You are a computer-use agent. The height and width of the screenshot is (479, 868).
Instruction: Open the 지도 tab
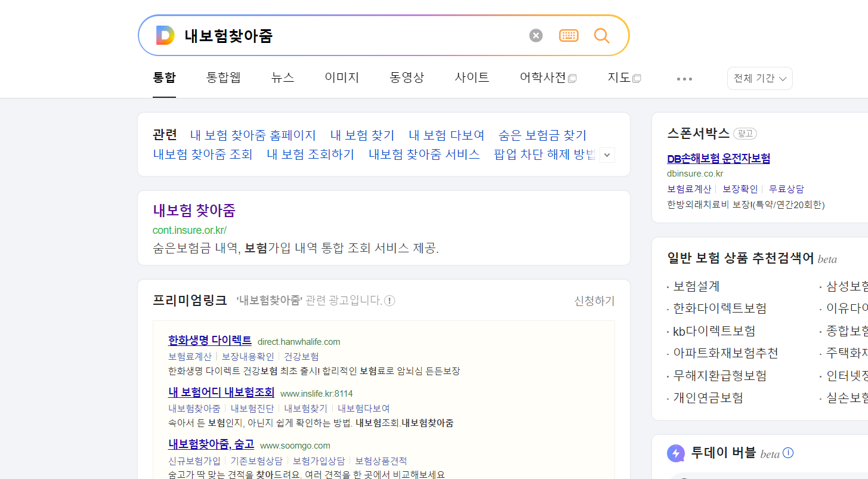[x=624, y=78]
